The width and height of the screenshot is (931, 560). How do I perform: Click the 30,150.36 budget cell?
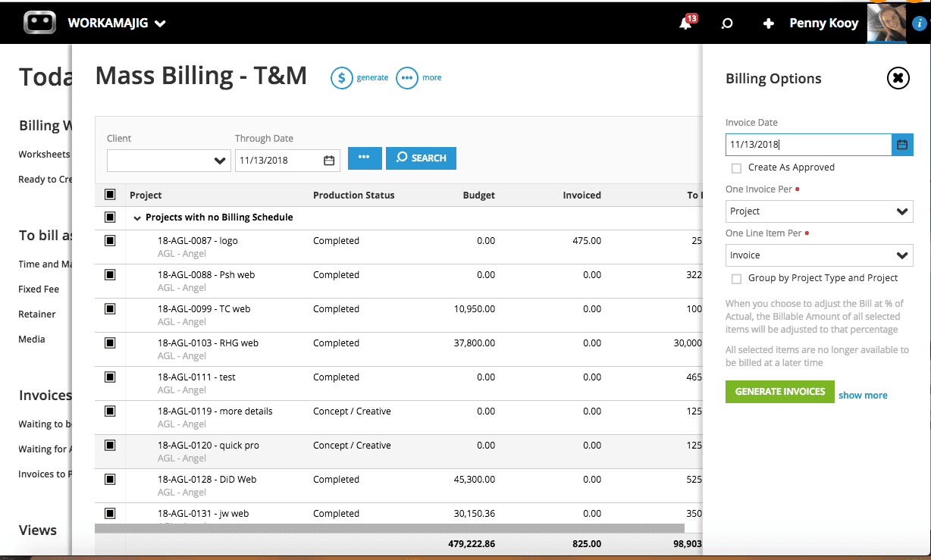475,514
